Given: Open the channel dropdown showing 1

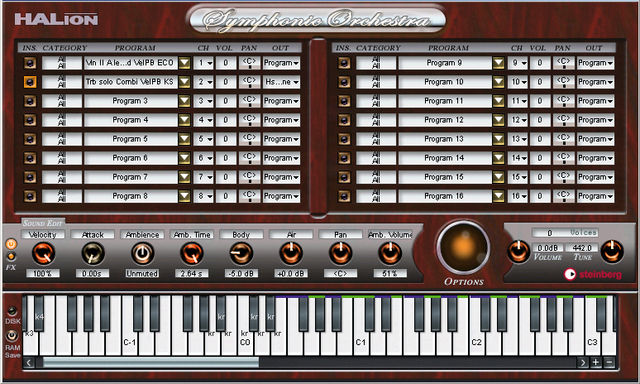Looking at the screenshot, I should pyautogui.click(x=203, y=63).
